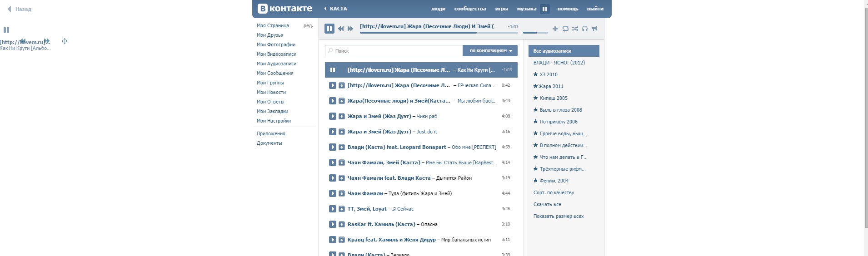Click Сорт. по качеству
The image size is (868, 256).
click(x=554, y=192)
